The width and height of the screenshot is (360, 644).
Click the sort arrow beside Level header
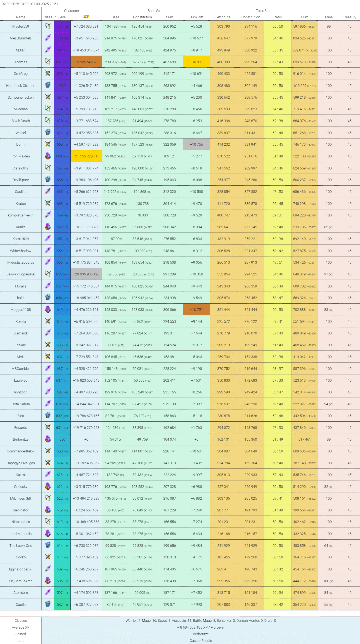[x=55, y=17]
